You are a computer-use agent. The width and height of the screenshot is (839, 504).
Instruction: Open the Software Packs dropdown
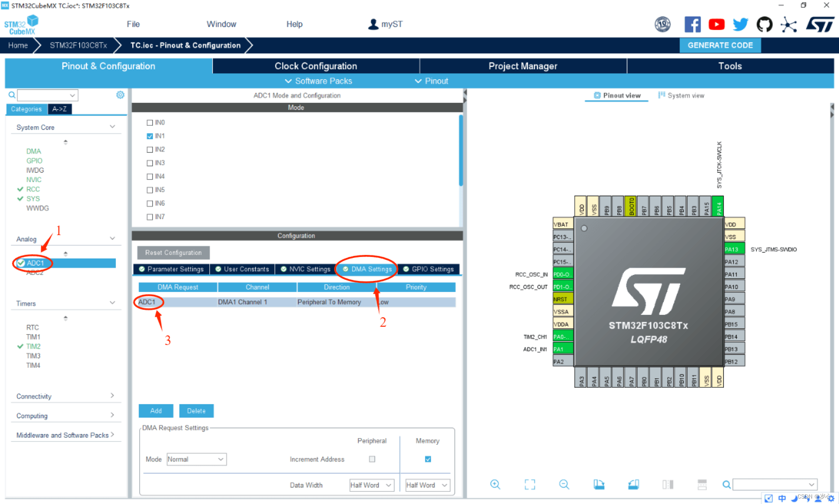tap(319, 81)
